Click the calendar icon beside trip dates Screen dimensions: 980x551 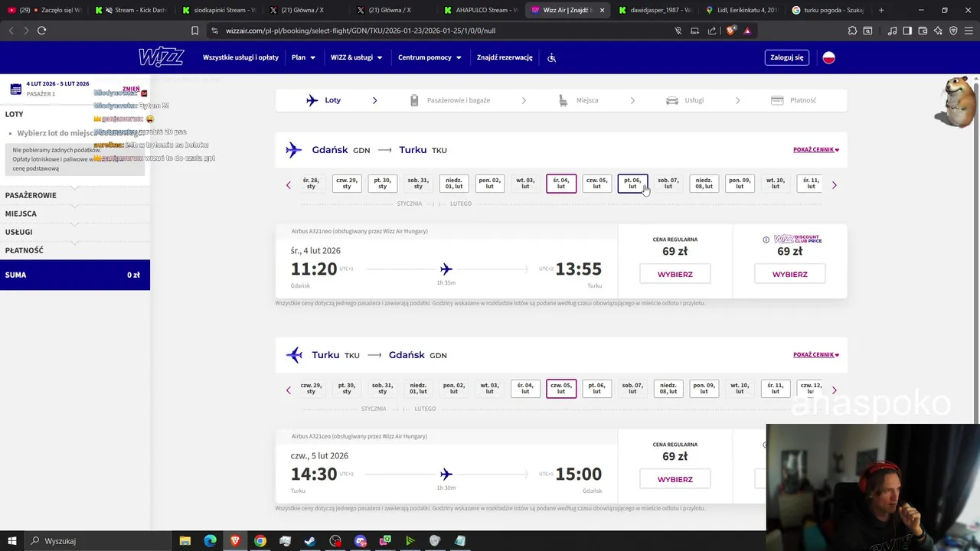point(15,89)
